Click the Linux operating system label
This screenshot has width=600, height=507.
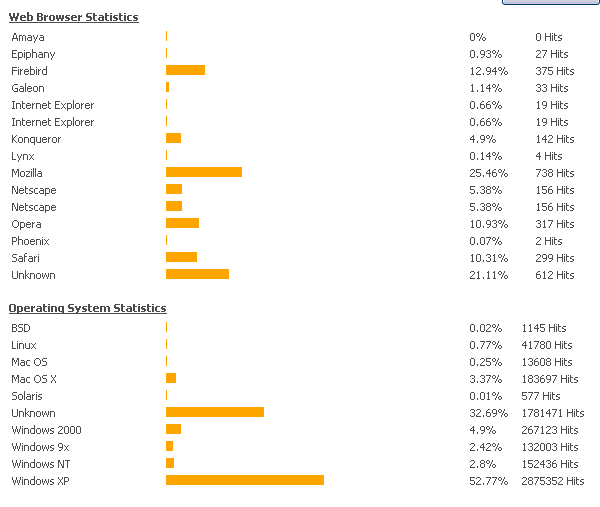click(x=24, y=345)
